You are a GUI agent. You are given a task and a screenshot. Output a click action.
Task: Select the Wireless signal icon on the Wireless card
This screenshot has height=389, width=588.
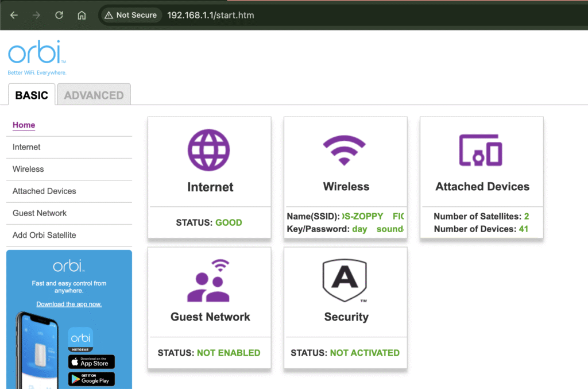pos(345,150)
